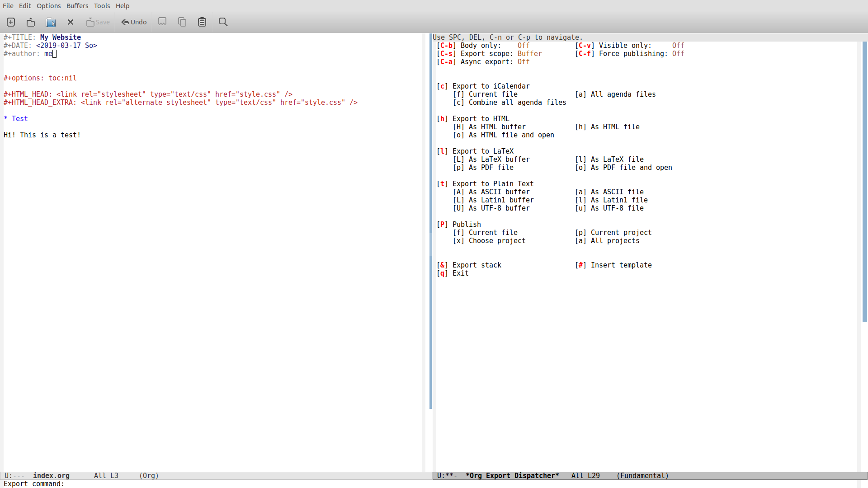Viewport: 868px width, 488px height.
Task: Toggle the Body only [C-b] option
Action: [480, 46]
